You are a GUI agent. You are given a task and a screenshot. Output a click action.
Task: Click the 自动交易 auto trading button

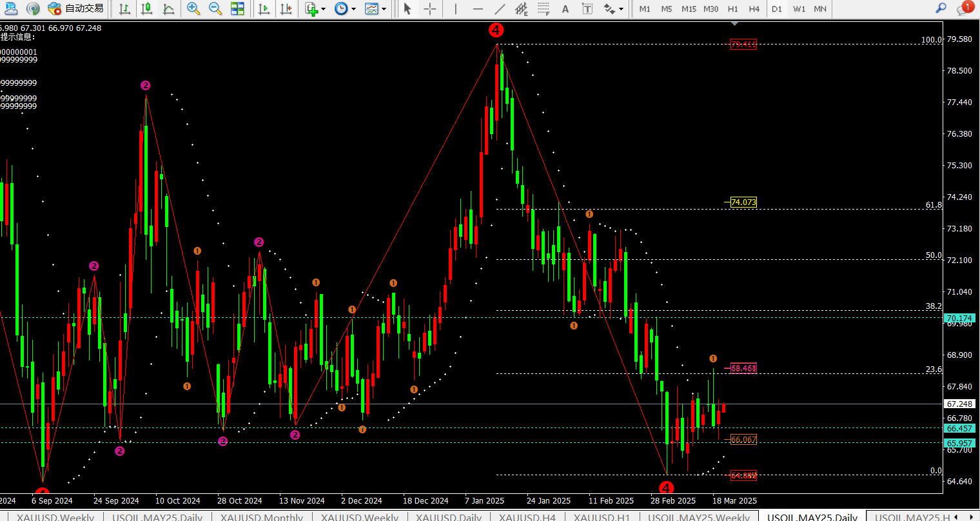[x=76, y=9]
